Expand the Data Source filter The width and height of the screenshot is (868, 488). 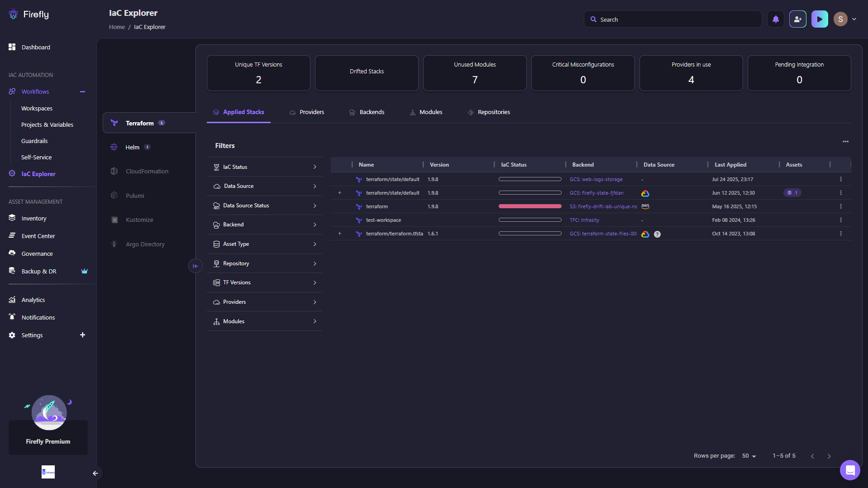[265, 186]
